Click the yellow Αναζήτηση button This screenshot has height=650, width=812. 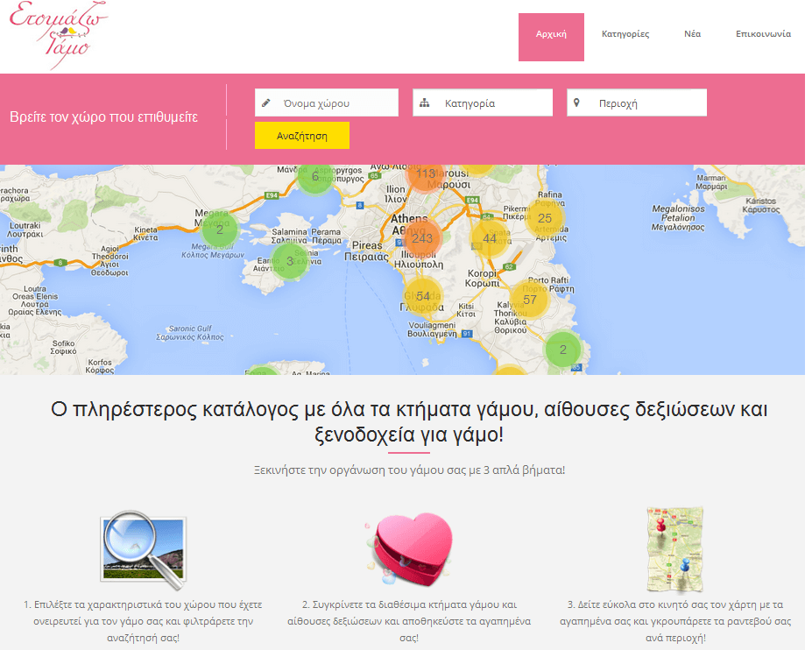click(302, 136)
